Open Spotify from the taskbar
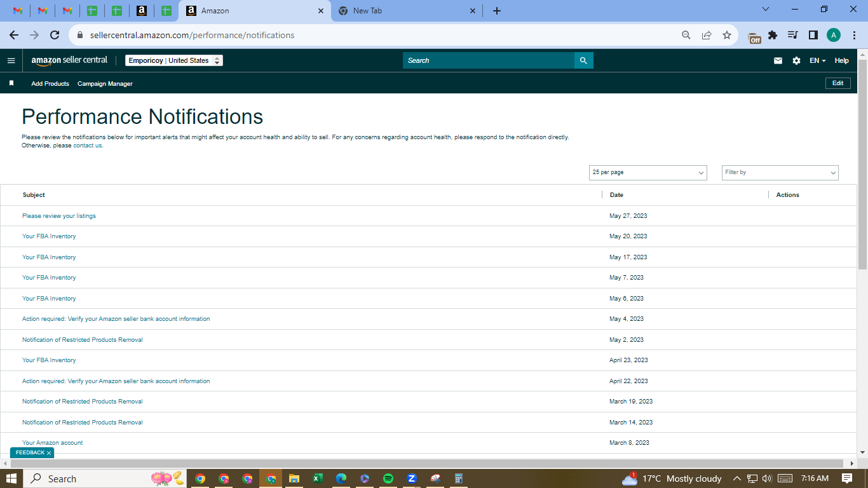Screen dimensions: 868x488 tap(388, 478)
